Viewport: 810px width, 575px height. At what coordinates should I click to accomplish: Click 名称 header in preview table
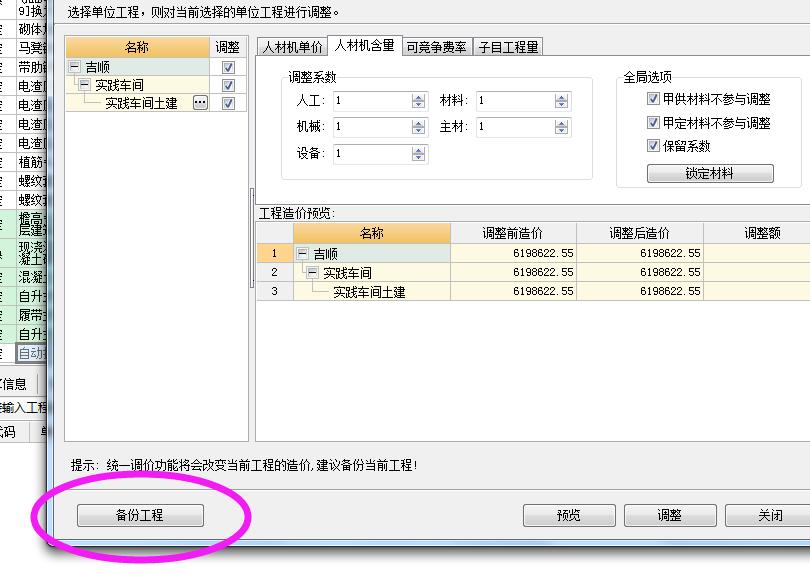372,233
